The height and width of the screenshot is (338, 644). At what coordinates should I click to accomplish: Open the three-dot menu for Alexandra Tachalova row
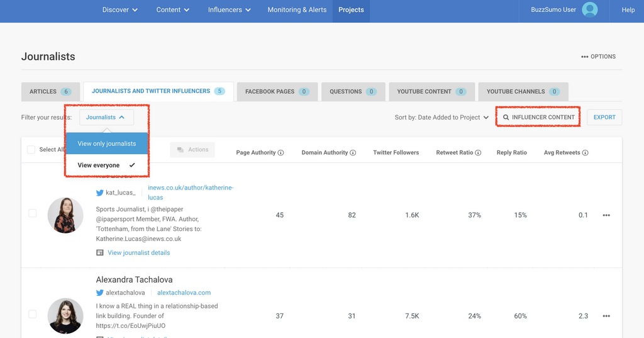[x=606, y=316]
